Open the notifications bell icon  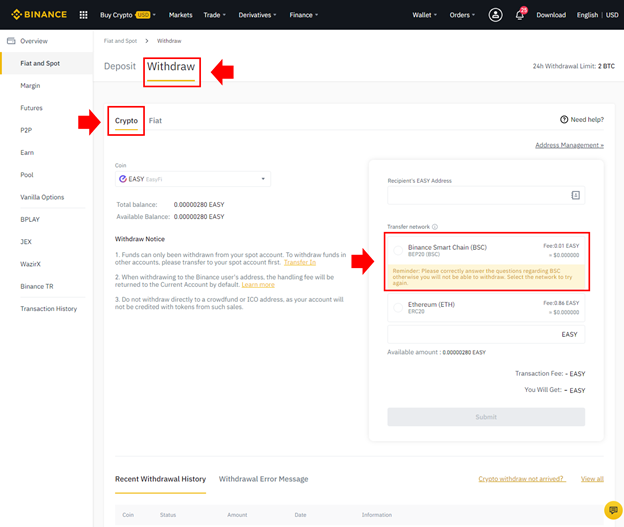520,15
